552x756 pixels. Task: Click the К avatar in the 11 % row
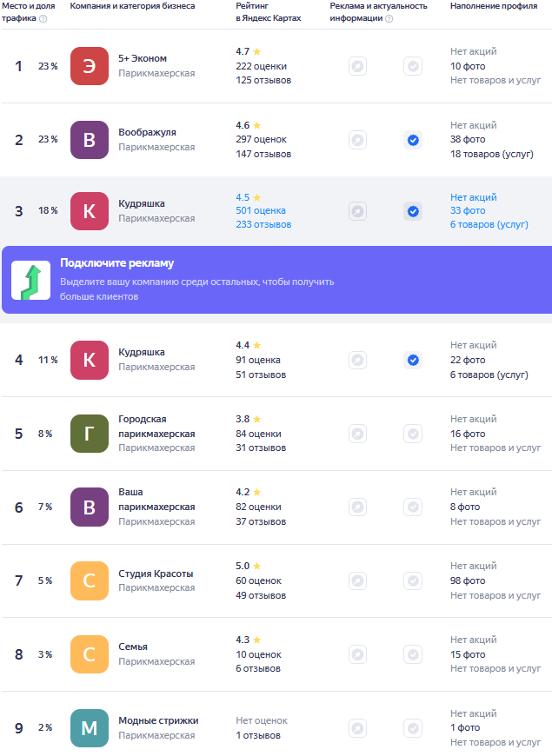(x=90, y=360)
